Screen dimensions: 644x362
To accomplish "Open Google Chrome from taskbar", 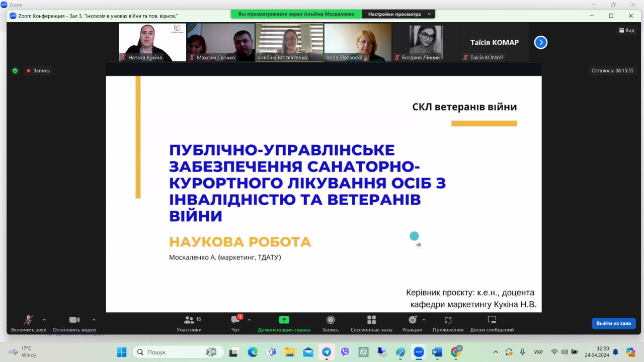I will coord(456,352).
